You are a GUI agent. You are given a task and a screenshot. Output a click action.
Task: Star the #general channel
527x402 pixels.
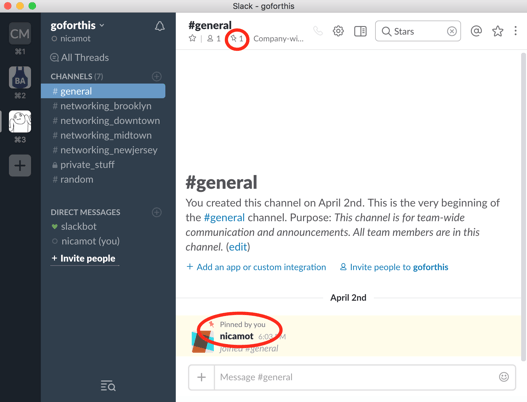tap(192, 38)
